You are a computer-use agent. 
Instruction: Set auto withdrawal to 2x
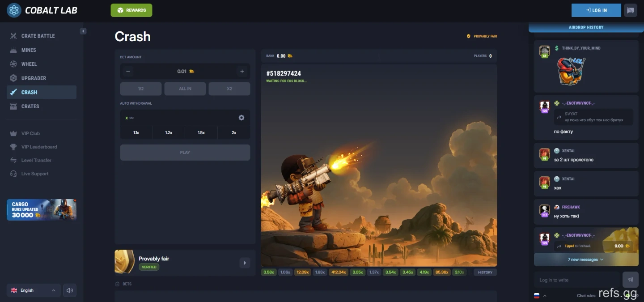point(234,132)
